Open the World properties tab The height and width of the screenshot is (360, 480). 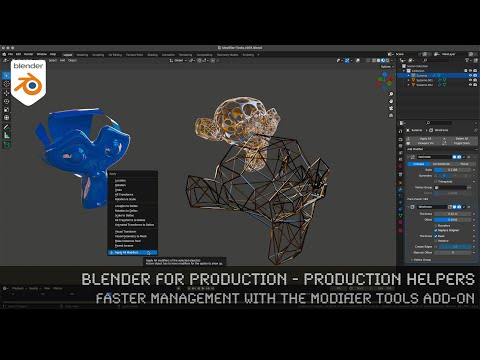[400, 166]
